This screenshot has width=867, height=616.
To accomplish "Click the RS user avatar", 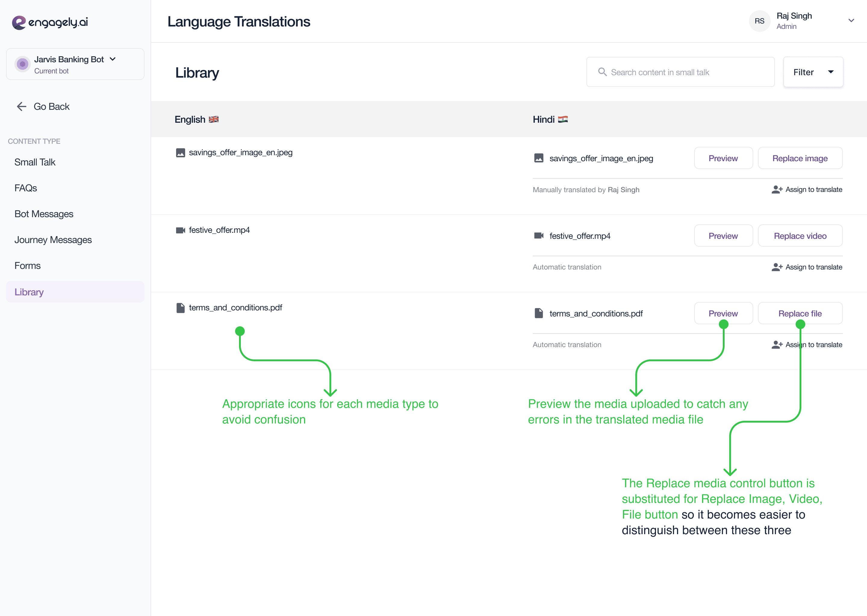I will click(x=759, y=21).
